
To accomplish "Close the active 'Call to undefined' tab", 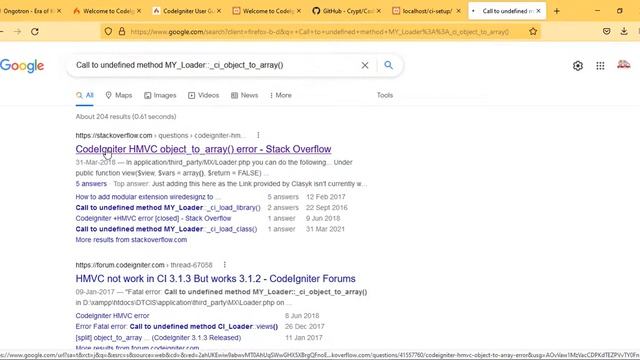I will pyautogui.click(x=538, y=11).
